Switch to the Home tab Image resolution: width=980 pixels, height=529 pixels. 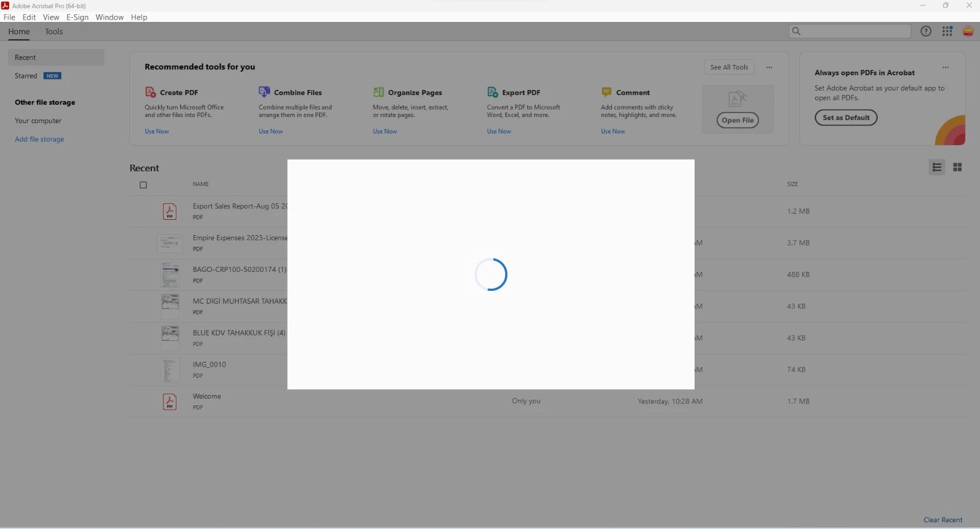19,32
